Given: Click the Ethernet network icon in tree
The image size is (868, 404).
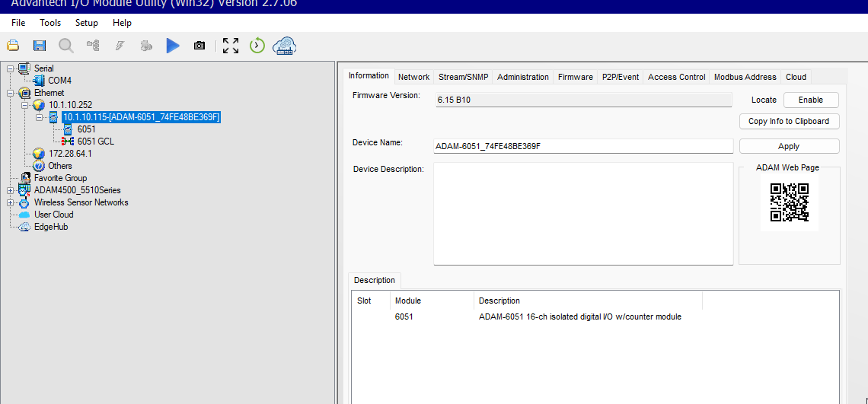Looking at the screenshot, I should click(x=24, y=93).
